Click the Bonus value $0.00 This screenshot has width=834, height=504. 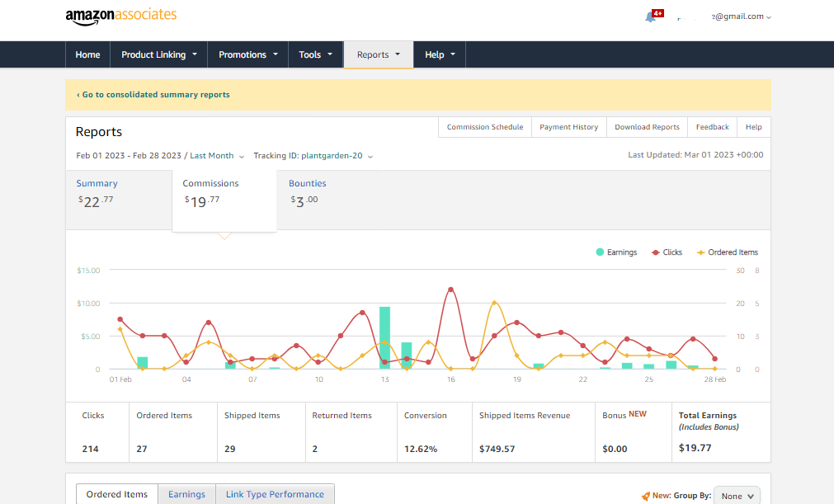click(x=615, y=449)
